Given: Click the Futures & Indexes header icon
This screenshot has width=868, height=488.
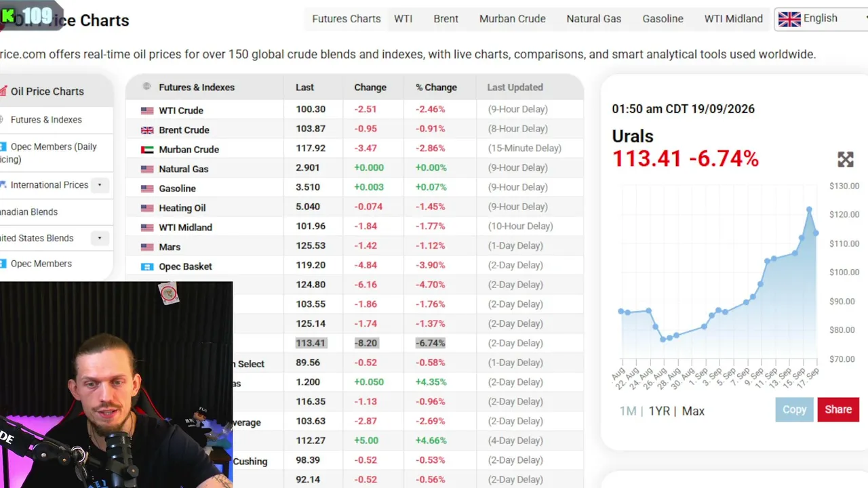Looking at the screenshot, I should click(x=146, y=87).
